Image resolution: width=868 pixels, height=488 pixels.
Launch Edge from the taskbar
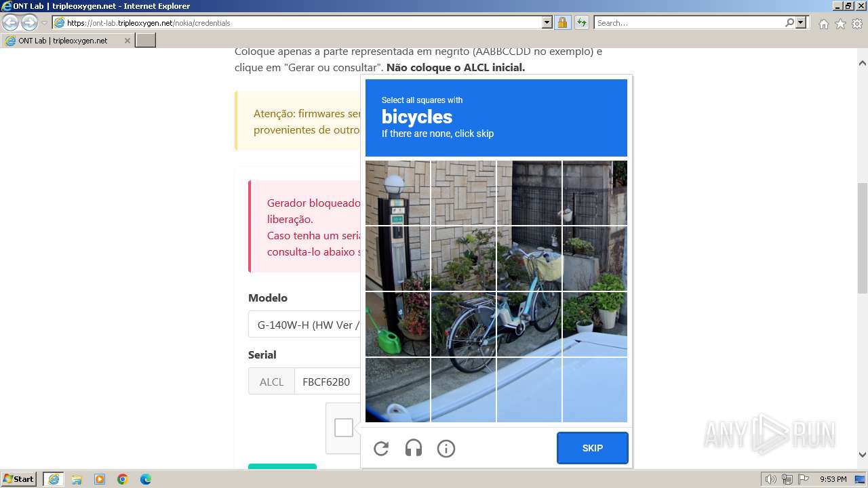coord(146,479)
